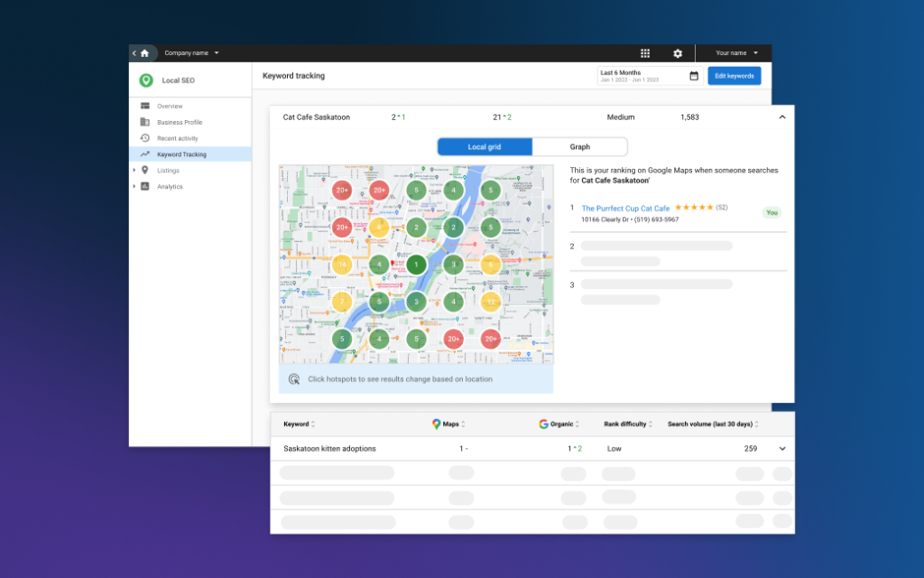This screenshot has width=924, height=578.
Task: Open Analytics label in the sidebar
Action: 170,186
